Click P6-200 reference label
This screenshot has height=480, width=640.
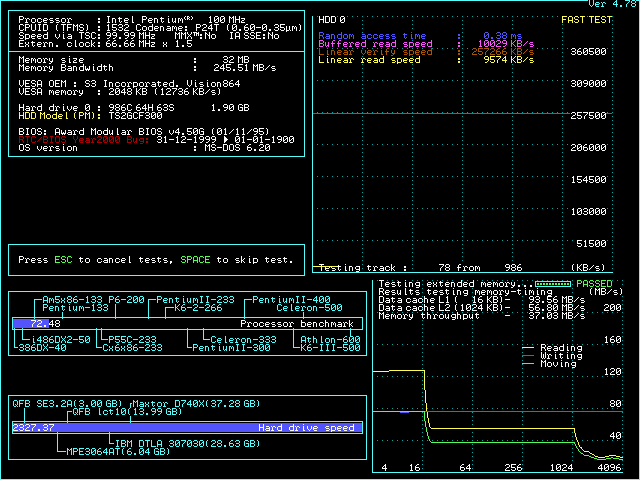(126, 300)
